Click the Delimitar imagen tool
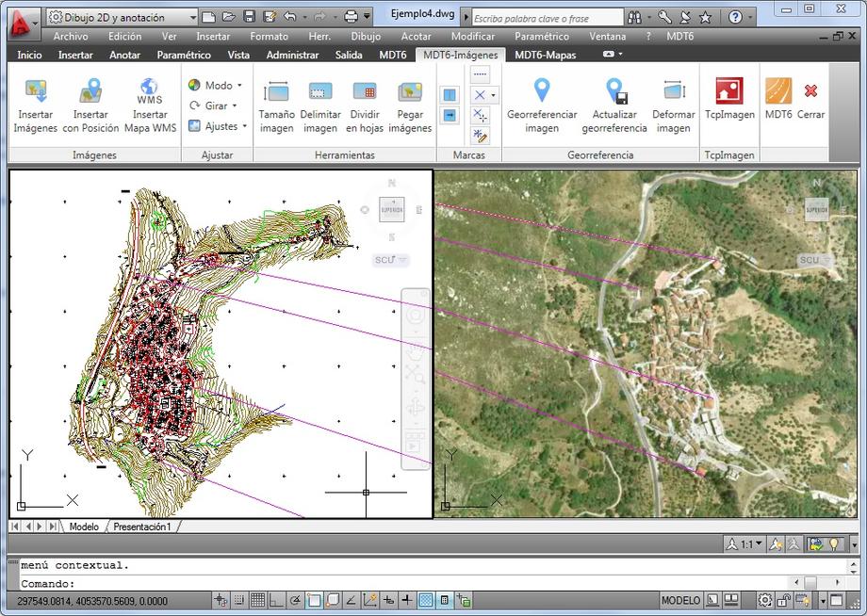 coord(320,92)
